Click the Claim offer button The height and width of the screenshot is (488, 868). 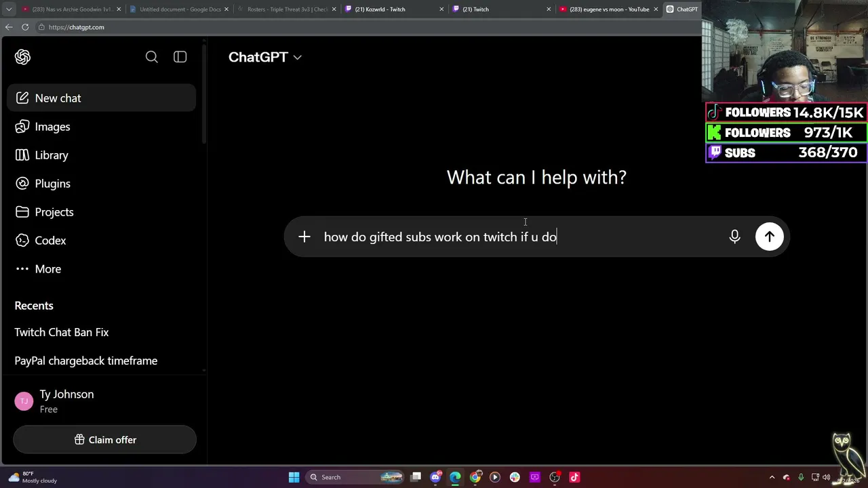coord(105,440)
